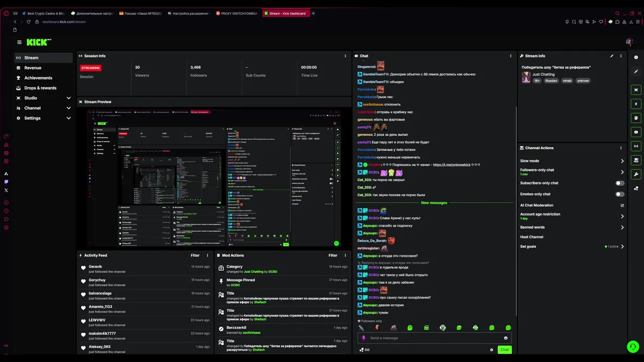Select Stream in the left sidebar

pyautogui.click(x=44, y=58)
